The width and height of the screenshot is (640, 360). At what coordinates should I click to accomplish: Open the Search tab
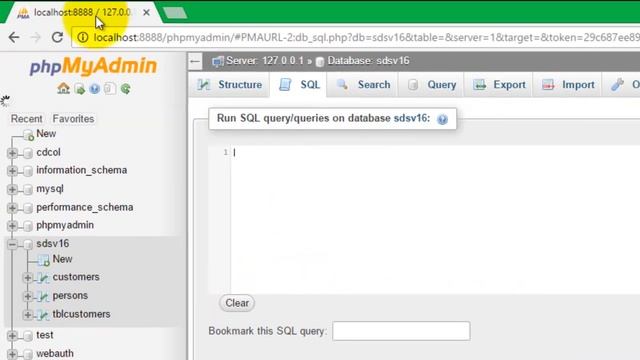coord(363,84)
